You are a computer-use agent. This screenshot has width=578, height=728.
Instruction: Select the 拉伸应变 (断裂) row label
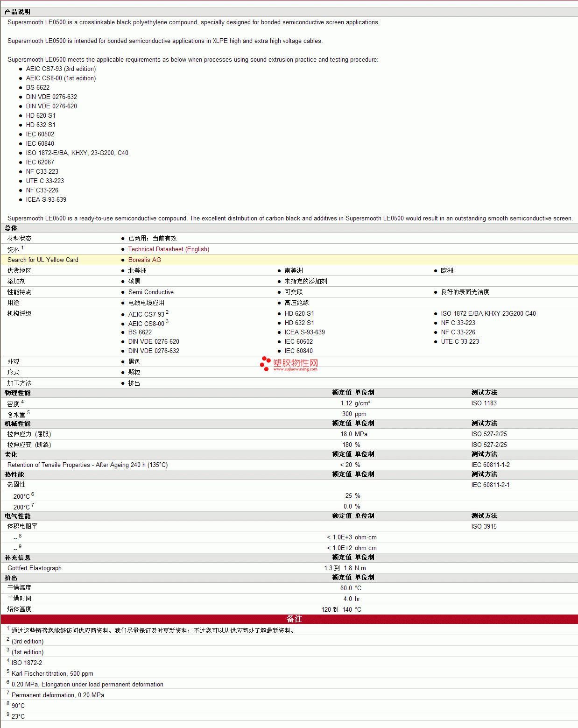click(x=29, y=445)
